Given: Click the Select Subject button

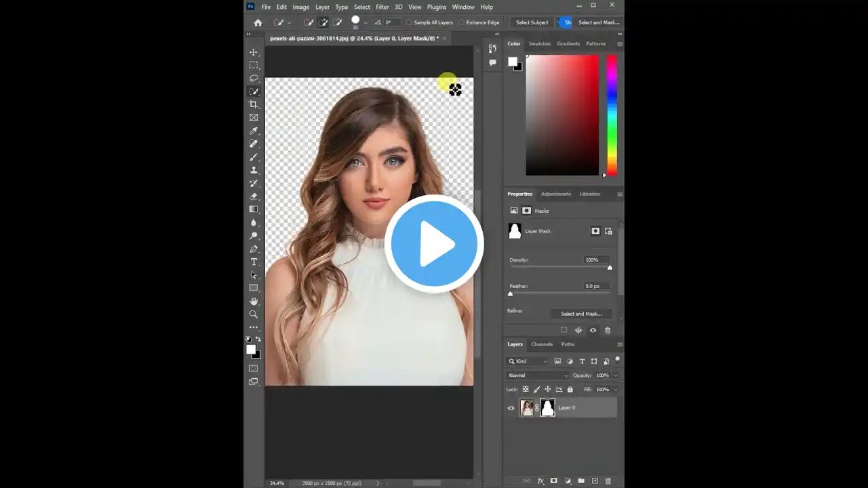Looking at the screenshot, I should point(532,22).
